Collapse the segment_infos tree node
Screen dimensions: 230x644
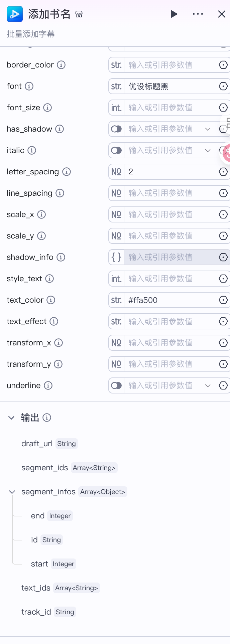tap(12, 492)
